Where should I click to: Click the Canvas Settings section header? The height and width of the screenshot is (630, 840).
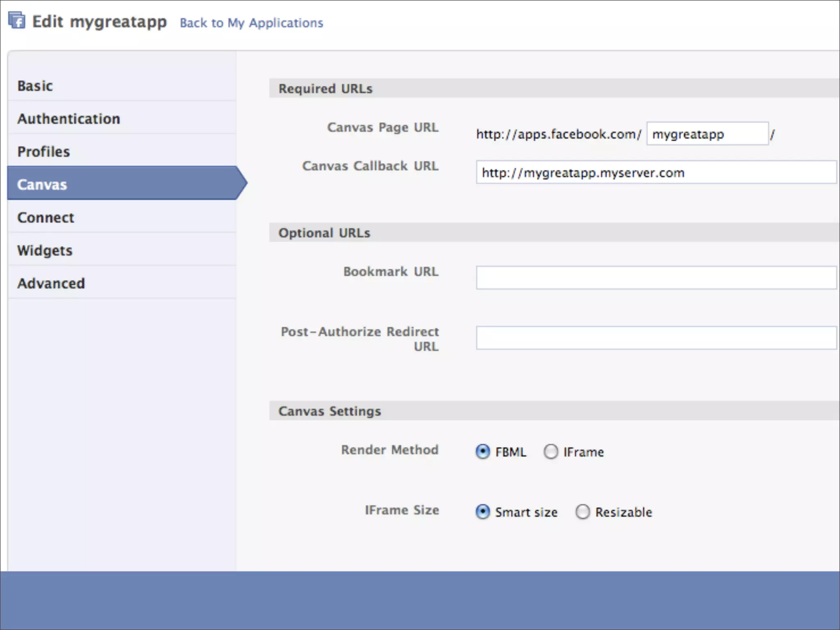329,411
